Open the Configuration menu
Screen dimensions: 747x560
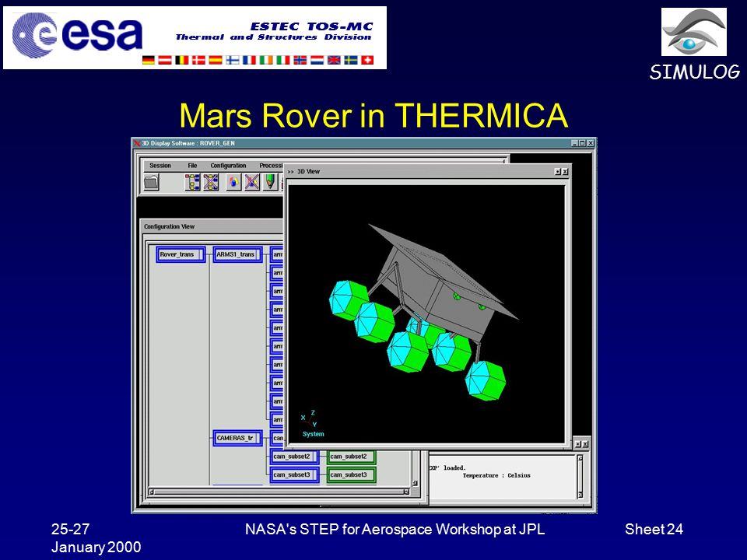click(x=228, y=166)
